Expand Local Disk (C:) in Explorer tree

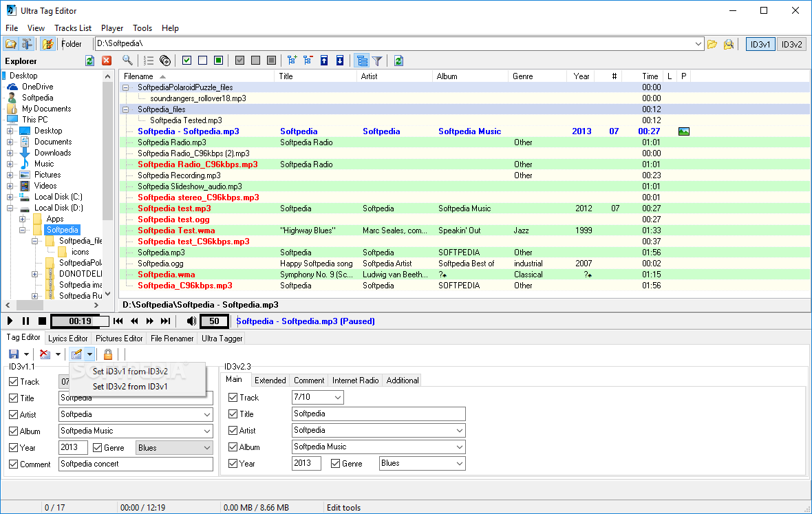10,197
